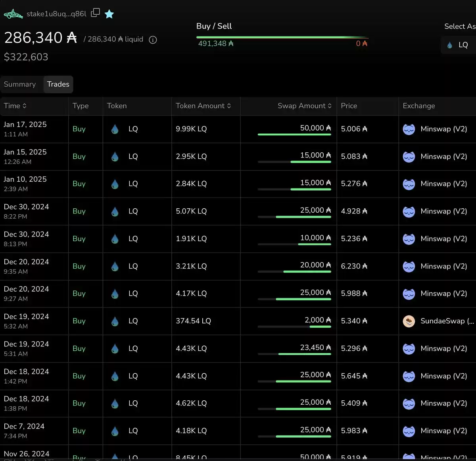
Task: Click the Exchange column header
Action: (419, 106)
